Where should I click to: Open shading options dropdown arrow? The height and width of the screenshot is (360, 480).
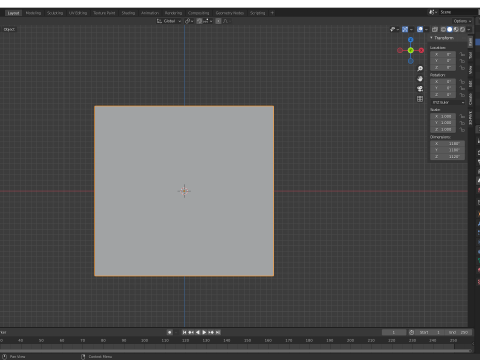(x=469, y=29)
